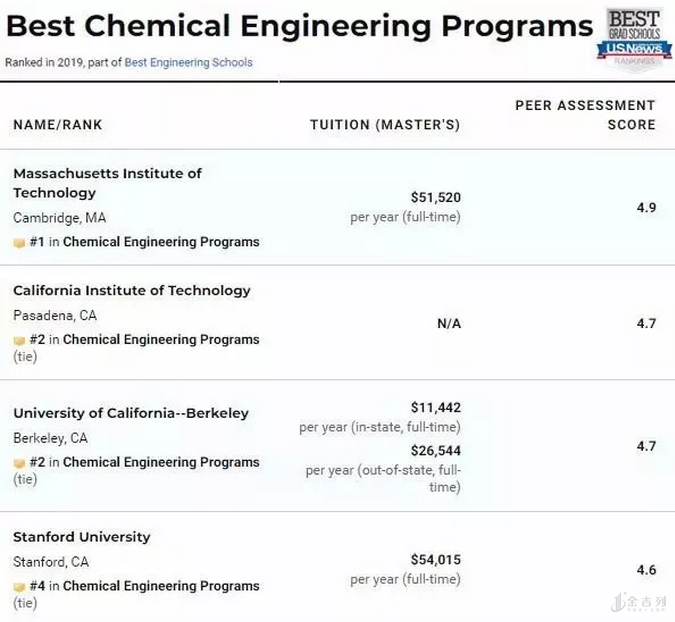This screenshot has height=622, width=675.
Task: Open the Best Engineering Schools link
Action: click(189, 62)
